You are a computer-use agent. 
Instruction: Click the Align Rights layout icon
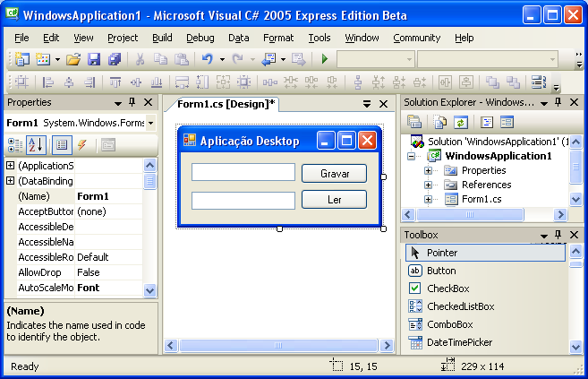click(89, 82)
